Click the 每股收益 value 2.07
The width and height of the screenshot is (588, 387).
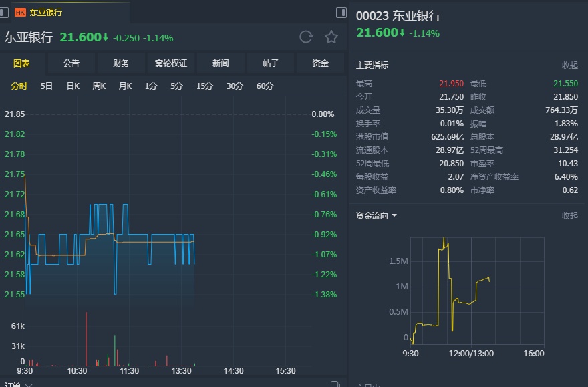(x=456, y=176)
